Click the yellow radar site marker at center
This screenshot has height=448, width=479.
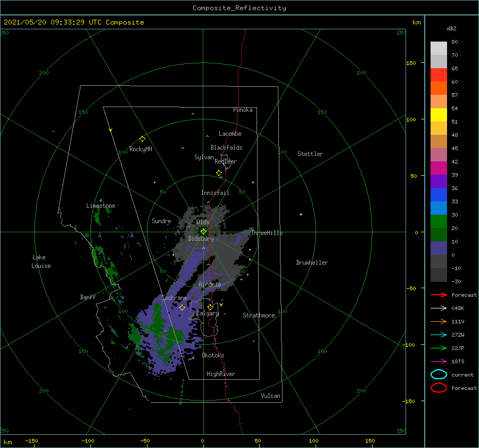(203, 232)
